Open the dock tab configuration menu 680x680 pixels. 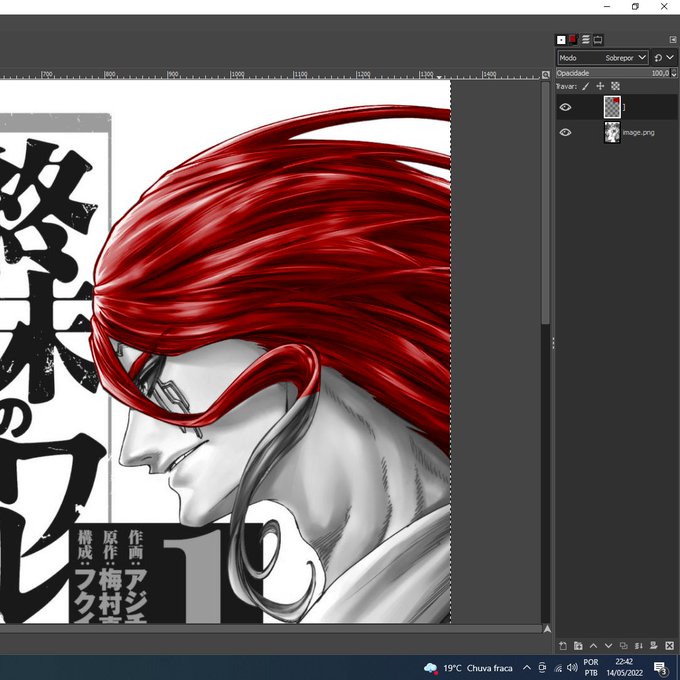(x=673, y=40)
